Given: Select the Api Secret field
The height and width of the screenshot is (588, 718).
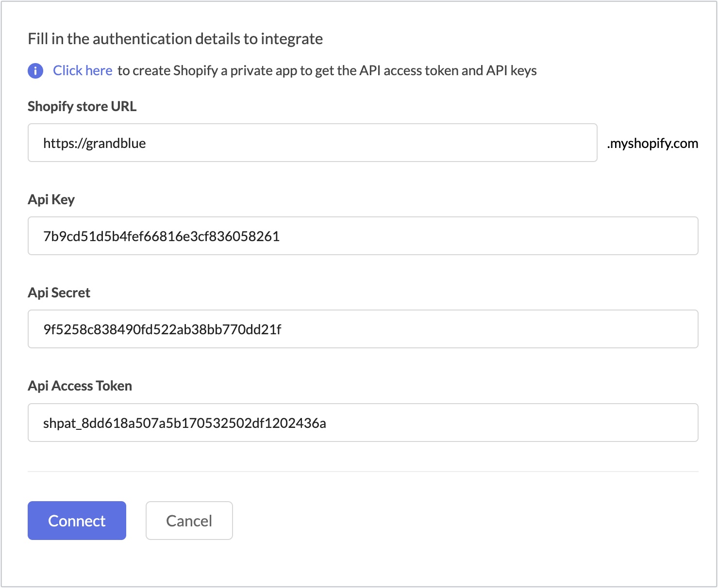Looking at the screenshot, I should point(363,329).
